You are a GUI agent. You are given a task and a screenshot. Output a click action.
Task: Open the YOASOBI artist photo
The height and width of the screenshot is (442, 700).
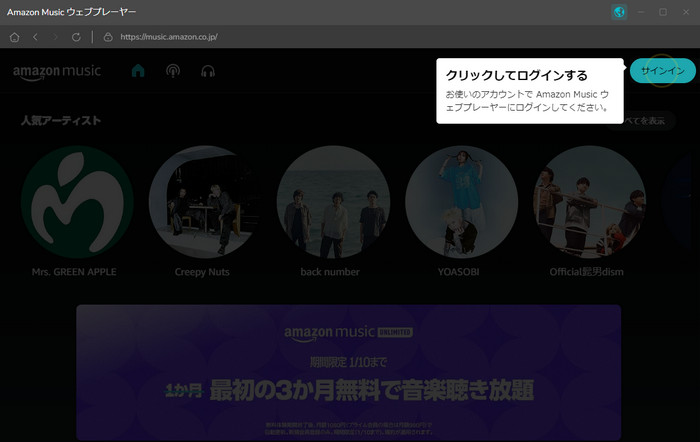[x=462, y=202]
